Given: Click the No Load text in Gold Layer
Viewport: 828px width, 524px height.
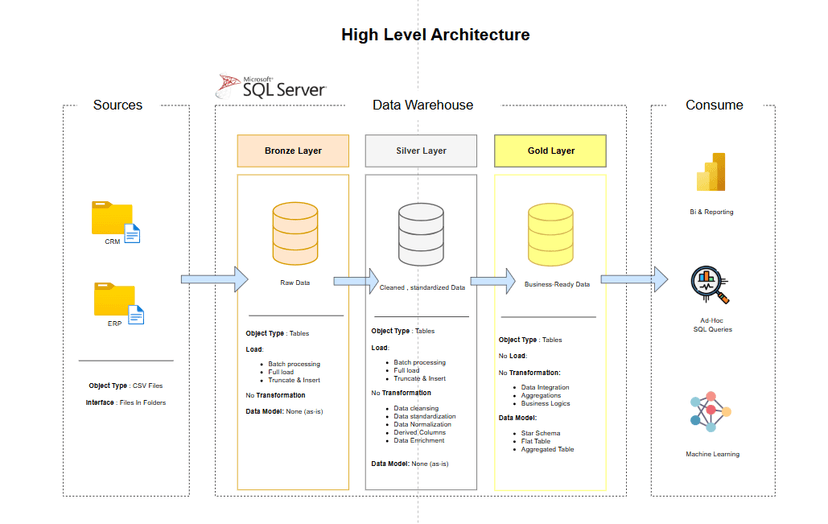Looking at the screenshot, I should (x=513, y=356).
